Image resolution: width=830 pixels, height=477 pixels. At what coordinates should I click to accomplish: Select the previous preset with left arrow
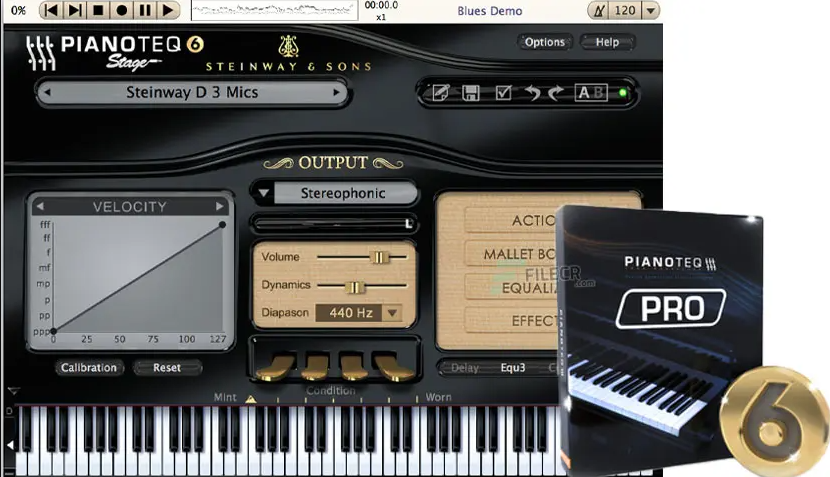point(47,93)
